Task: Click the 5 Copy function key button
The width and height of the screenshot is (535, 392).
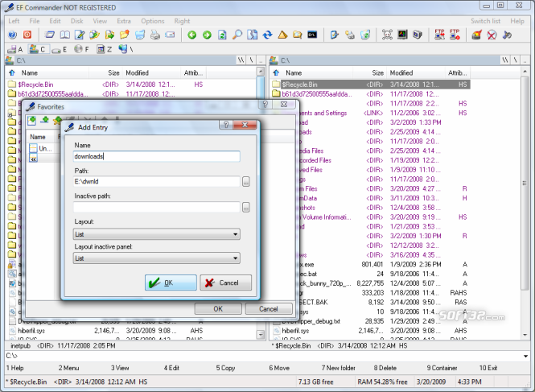Action: coord(225,368)
